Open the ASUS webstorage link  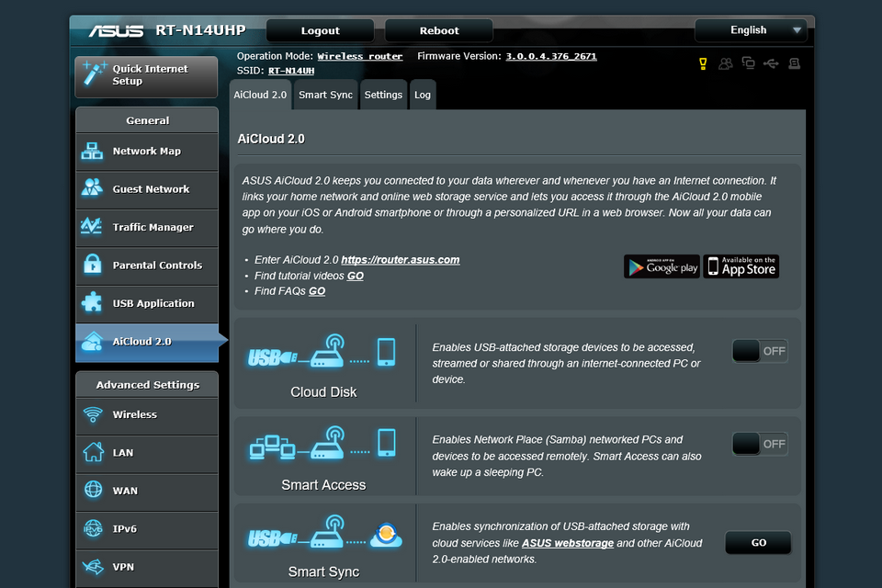[568, 543]
